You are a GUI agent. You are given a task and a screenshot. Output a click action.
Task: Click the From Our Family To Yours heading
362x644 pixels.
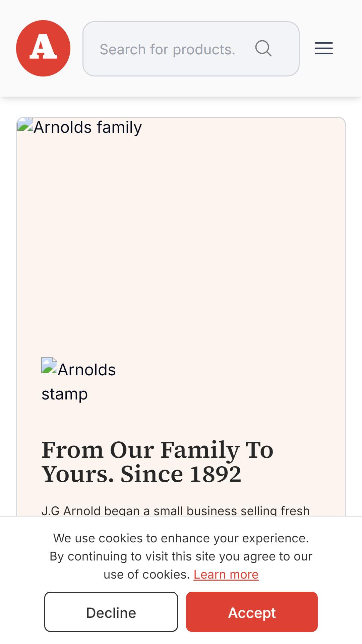[x=158, y=462]
